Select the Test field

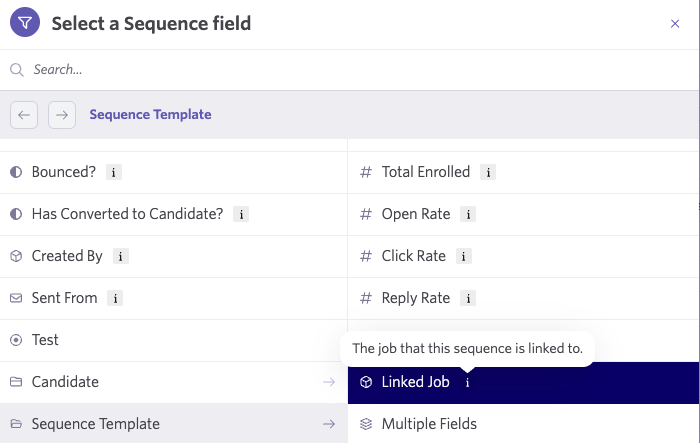coord(45,340)
